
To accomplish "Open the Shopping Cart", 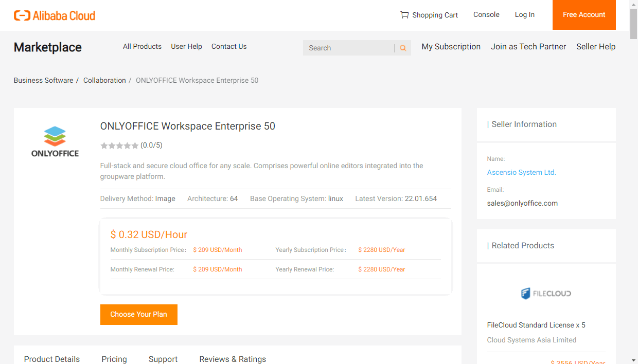I will click(429, 15).
